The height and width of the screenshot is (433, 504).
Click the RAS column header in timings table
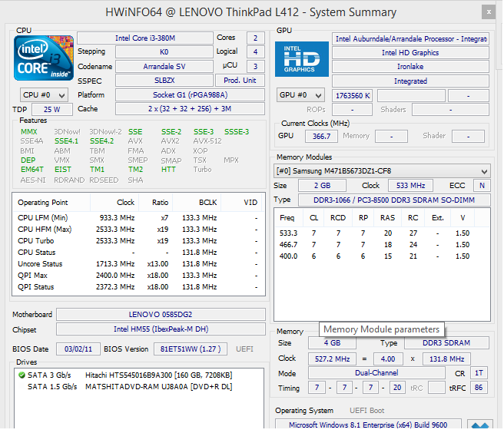(x=387, y=218)
